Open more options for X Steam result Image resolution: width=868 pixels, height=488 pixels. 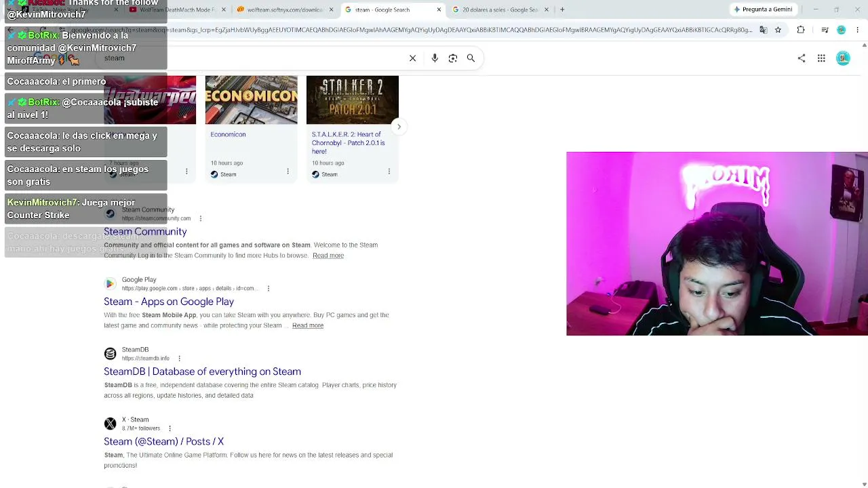point(170,428)
